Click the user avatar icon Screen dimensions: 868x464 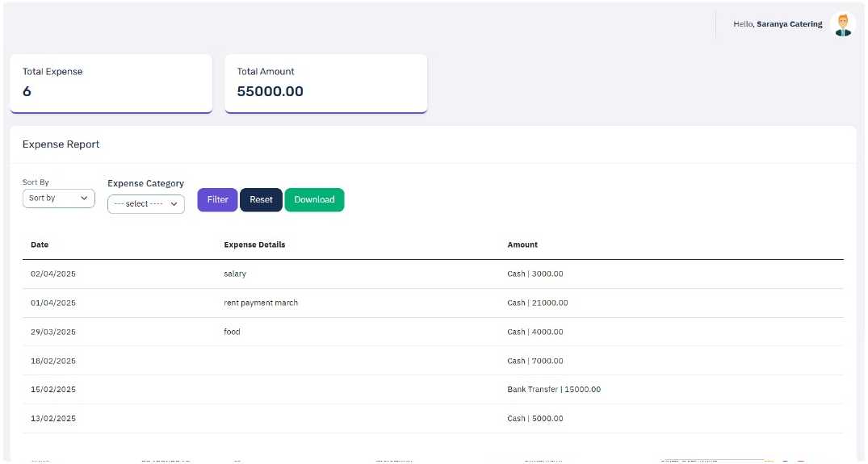pyautogui.click(x=842, y=25)
